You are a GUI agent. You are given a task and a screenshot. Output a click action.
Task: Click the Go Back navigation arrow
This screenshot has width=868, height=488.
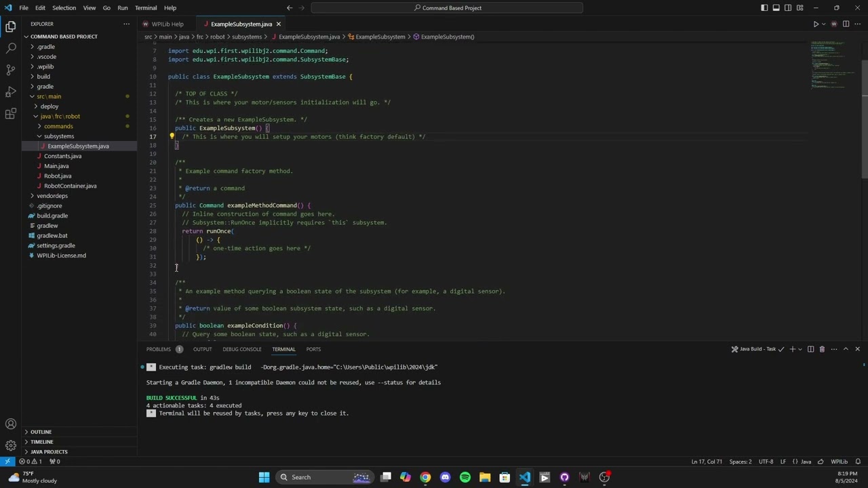coord(290,7)
